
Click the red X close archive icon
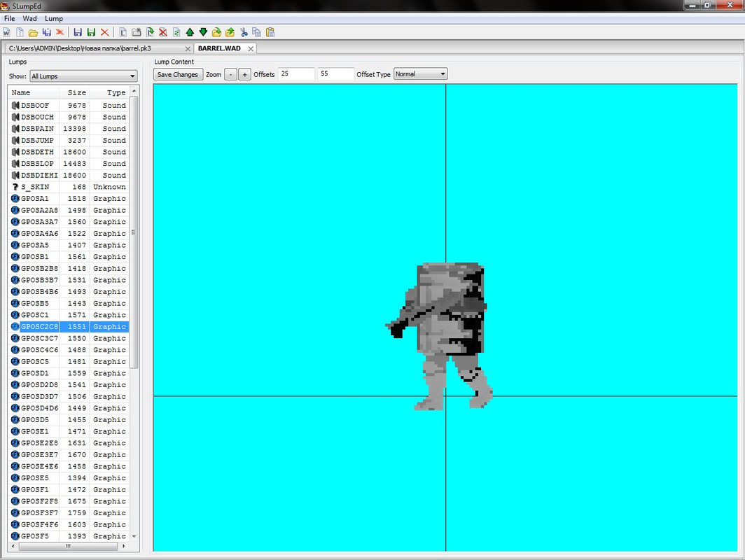pos(104,32)
